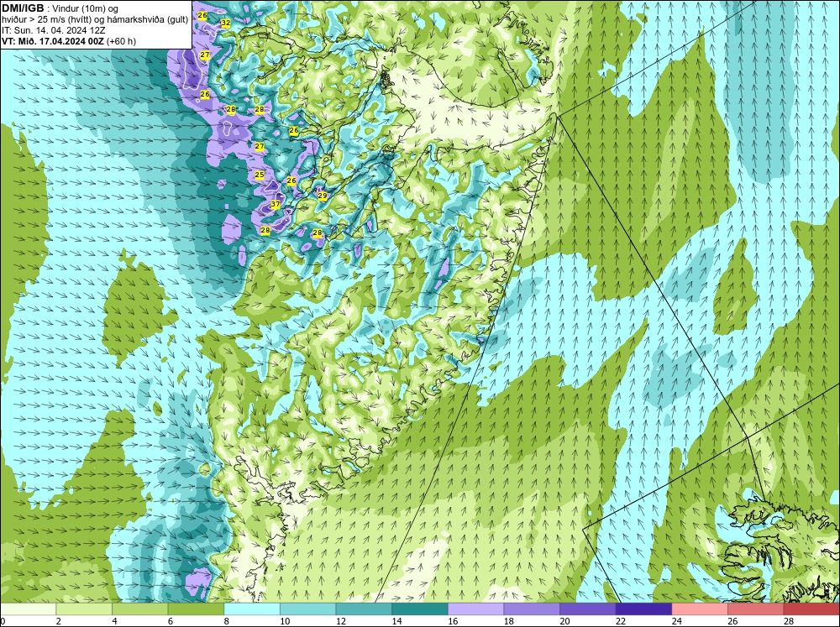The image size is (840, 627).
Task: Click the color scale tick label "20"
Action: pos(564,621)
